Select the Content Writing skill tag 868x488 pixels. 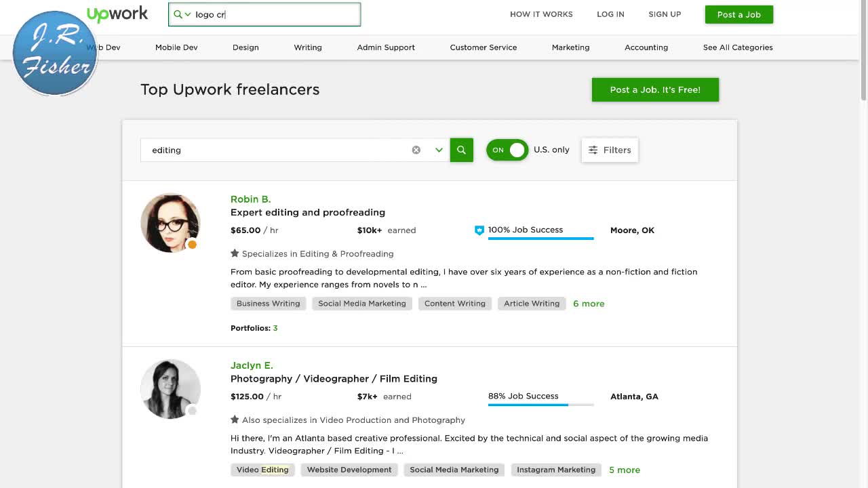[x=455, y=304]
